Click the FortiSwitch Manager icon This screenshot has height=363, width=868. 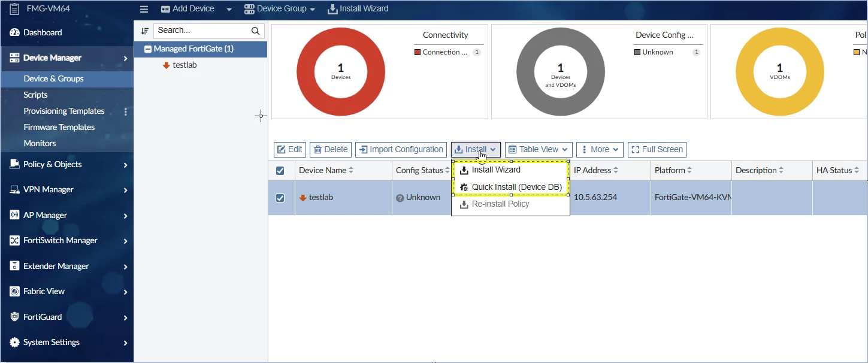click(14, 241)
